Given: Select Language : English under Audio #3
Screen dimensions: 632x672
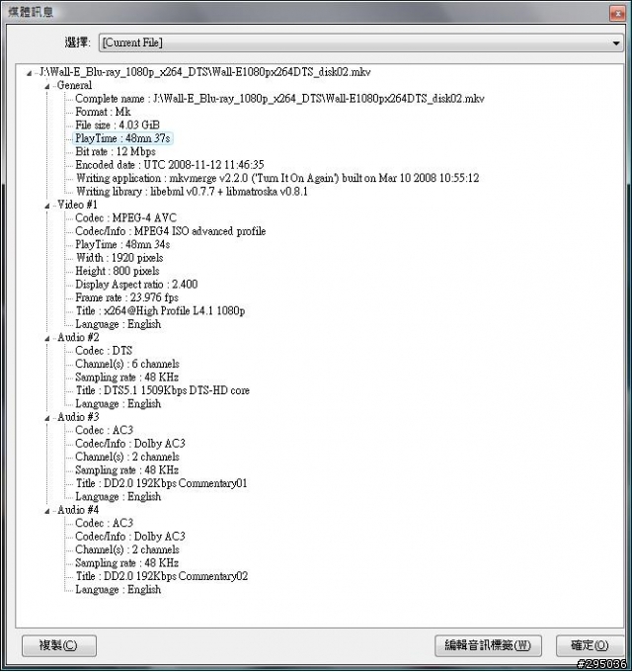Looking at the screenshot, I should point(118,497).
